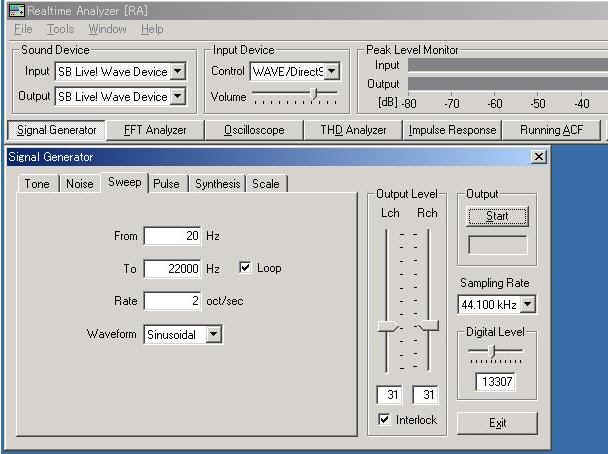Viewport: 608px width, 454px height.
Task: Click the Rch level value field
Action: click(x=425, y=395)
